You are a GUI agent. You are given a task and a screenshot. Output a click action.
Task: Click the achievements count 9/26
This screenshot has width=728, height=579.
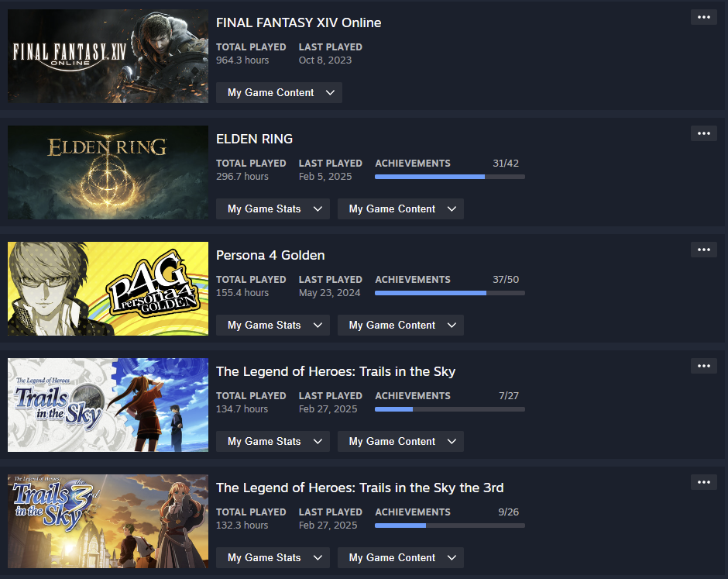[508, 512]
